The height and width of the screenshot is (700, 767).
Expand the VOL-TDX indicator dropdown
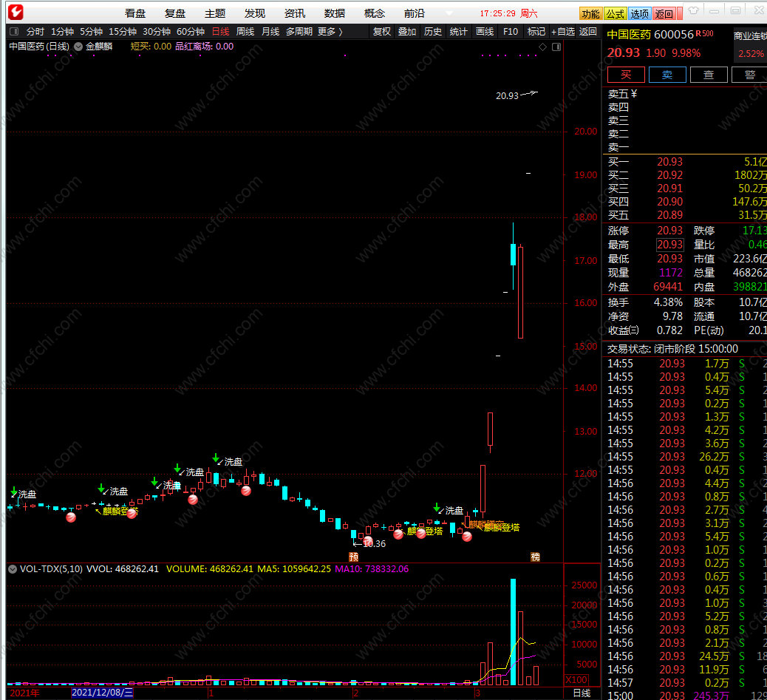tap(13, 569)
